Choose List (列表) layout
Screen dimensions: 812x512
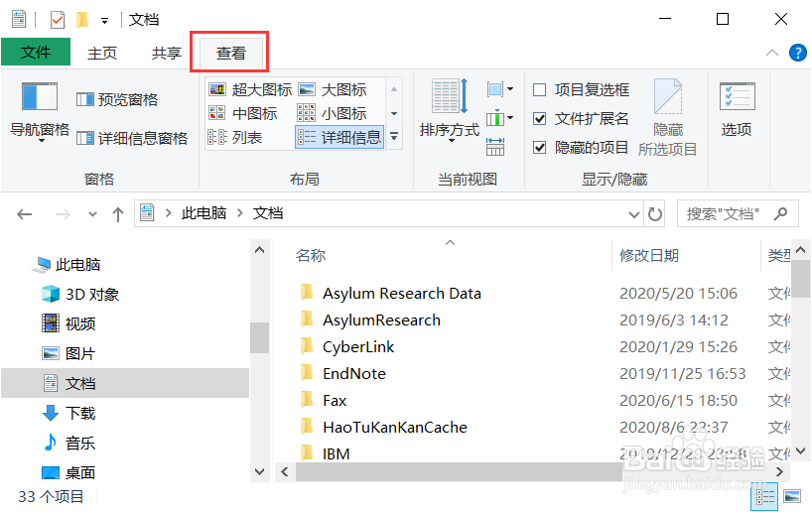[235, 137]
